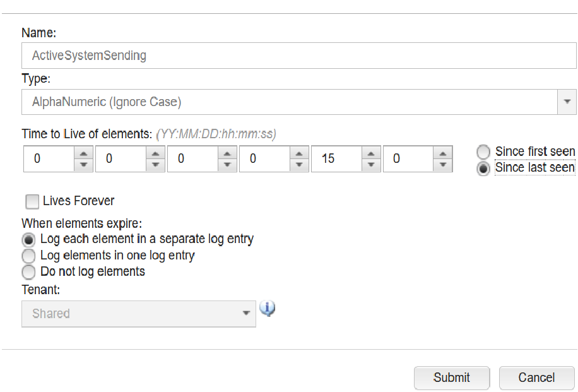Click the Submit button
This screenshot has height=392, width=578.
pos(452,377)
